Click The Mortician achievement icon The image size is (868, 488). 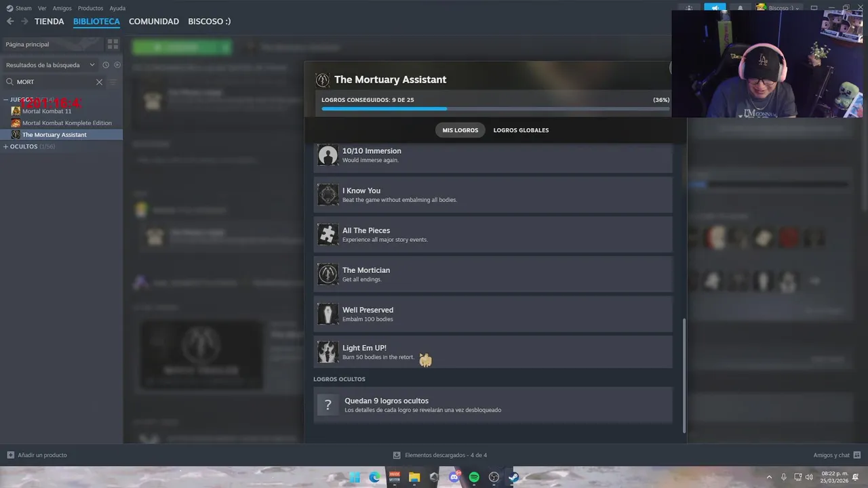(x=328, y=274)
